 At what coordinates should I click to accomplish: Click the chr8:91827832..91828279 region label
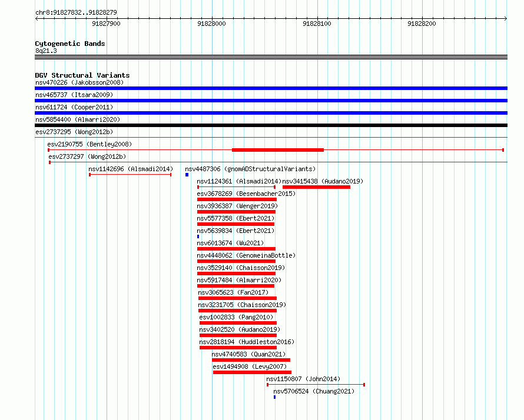tap(76, 12)
